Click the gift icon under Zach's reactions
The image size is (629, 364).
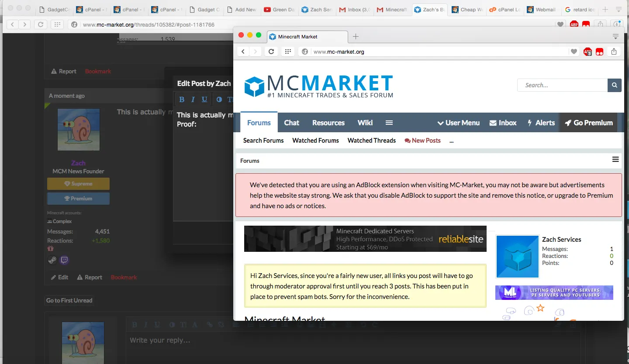pos(50,248)
